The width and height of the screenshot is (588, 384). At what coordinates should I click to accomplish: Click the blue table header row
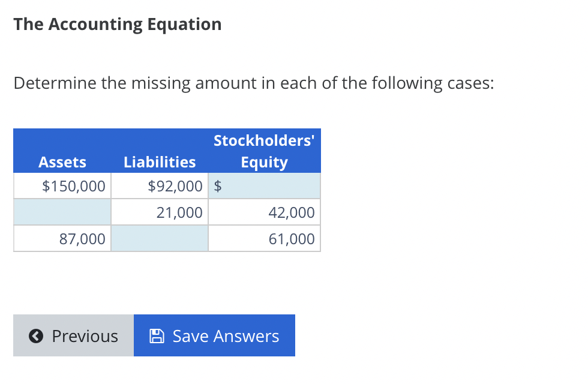point(167,151)
